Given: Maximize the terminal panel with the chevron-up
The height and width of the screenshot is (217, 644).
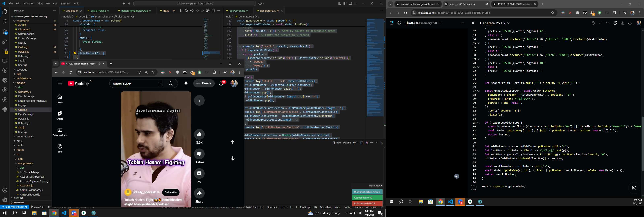Looking at the screenshot, I should (x=377, y=143).
